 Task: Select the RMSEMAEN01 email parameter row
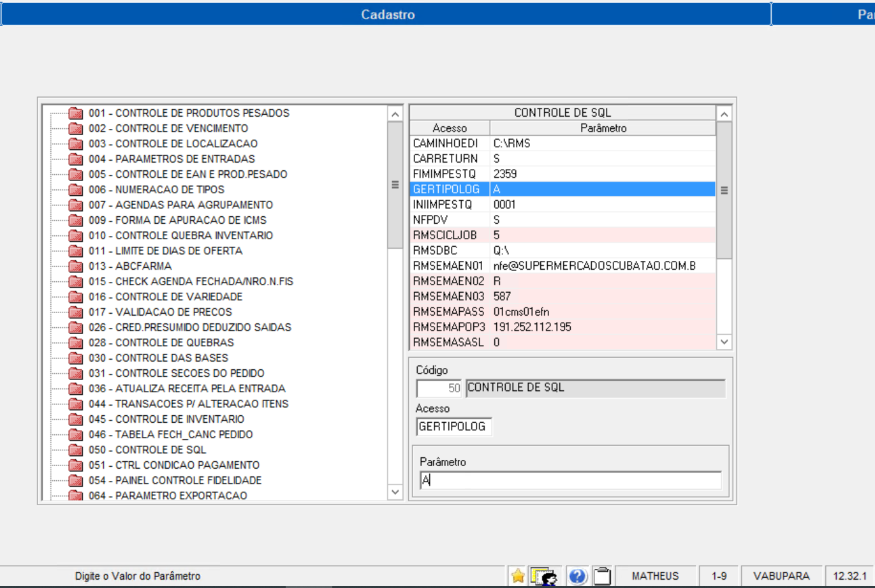(562, 266)
